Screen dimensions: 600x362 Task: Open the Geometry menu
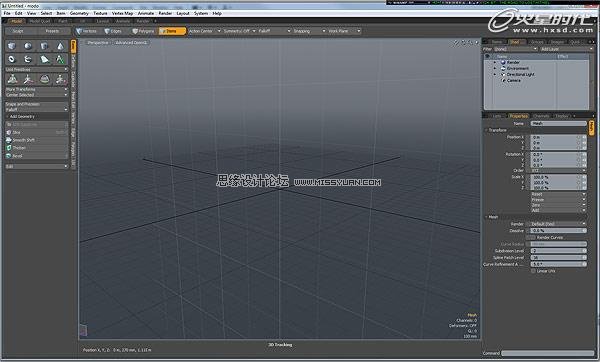click(x=79, y=13)
